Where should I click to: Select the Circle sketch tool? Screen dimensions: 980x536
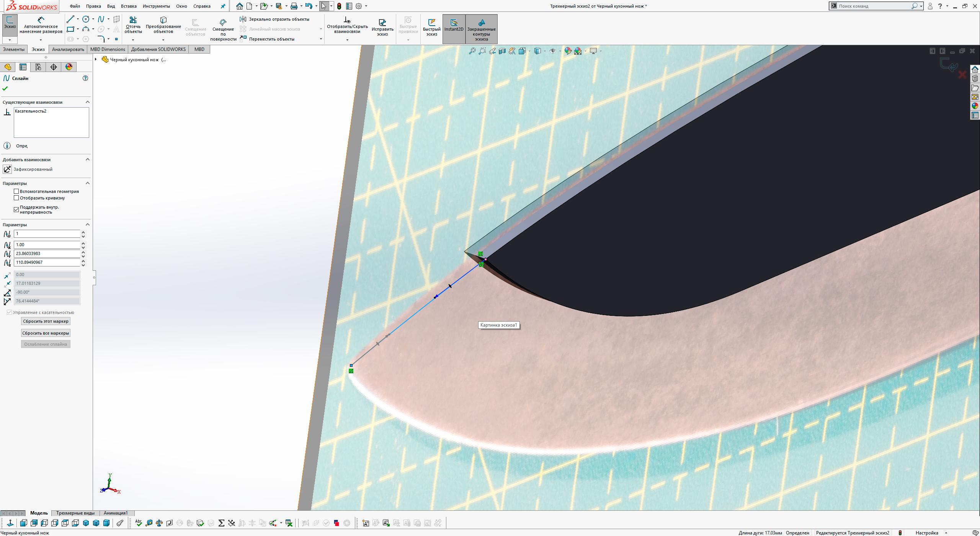point(85,18)
